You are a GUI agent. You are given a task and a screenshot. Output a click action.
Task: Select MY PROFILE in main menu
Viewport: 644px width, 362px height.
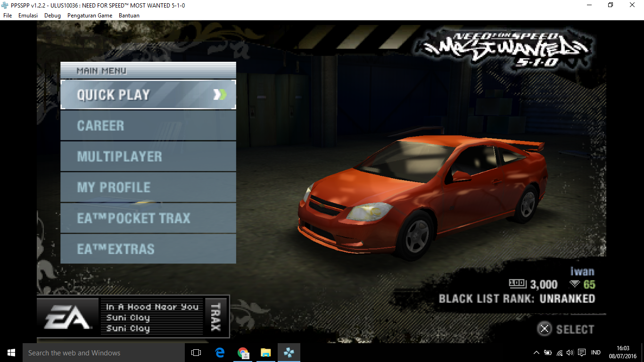148,187
